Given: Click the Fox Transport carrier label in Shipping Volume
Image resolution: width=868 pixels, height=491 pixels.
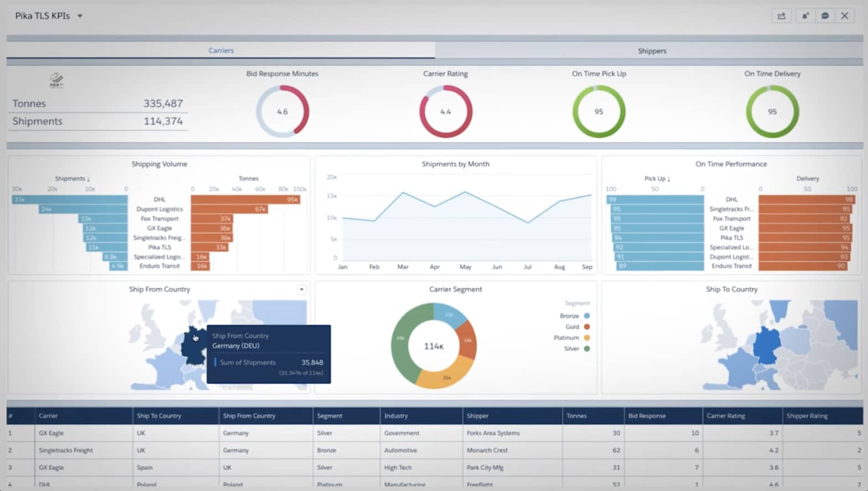Looking at the screenshot, I should (x=159, y=218).
